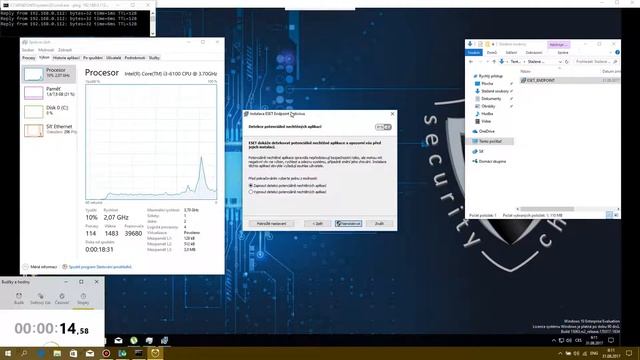Select the Síť Ethernet graph item
Image resolution: width=640 pixels, height=360 pixels.
coord(49,130)
